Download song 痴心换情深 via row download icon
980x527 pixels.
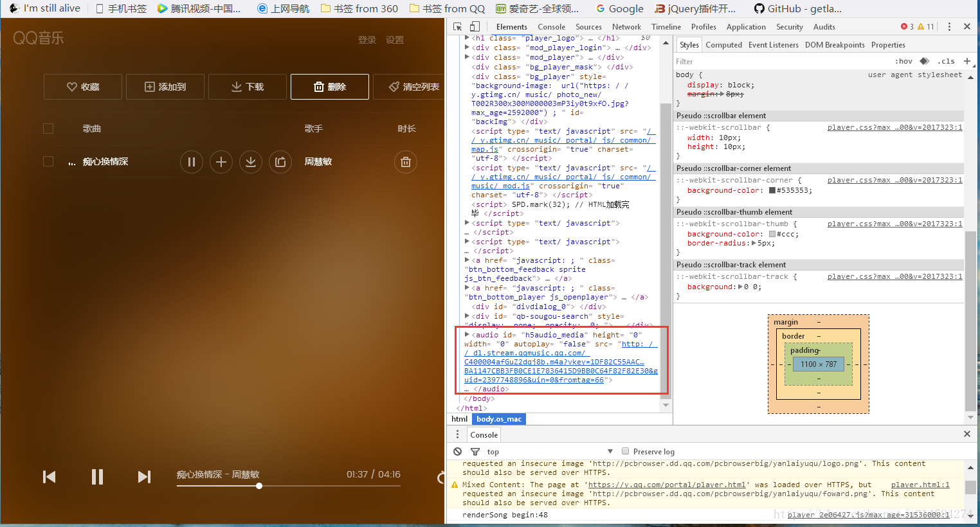coord(251,162)
